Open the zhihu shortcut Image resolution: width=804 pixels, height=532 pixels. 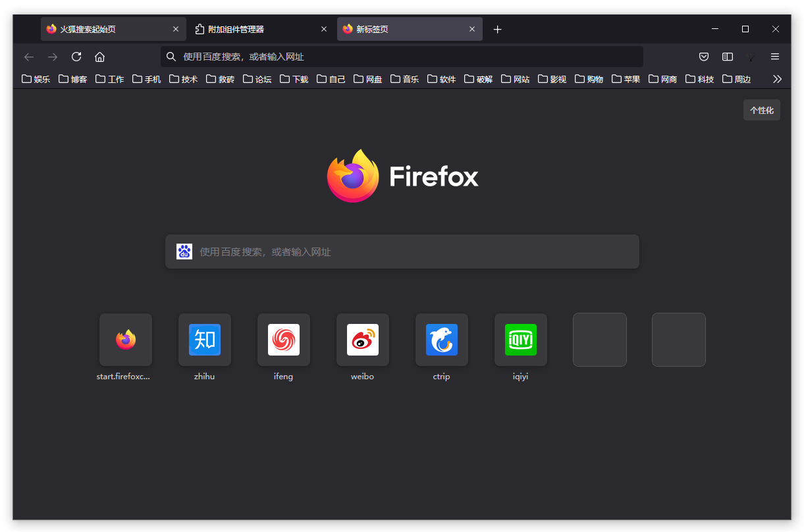point(205,340)
